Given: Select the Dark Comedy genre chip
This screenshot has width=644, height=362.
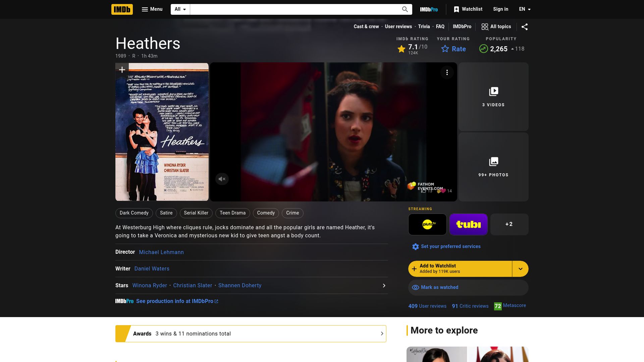Looking at the screenshot, I should click(134, 213).
